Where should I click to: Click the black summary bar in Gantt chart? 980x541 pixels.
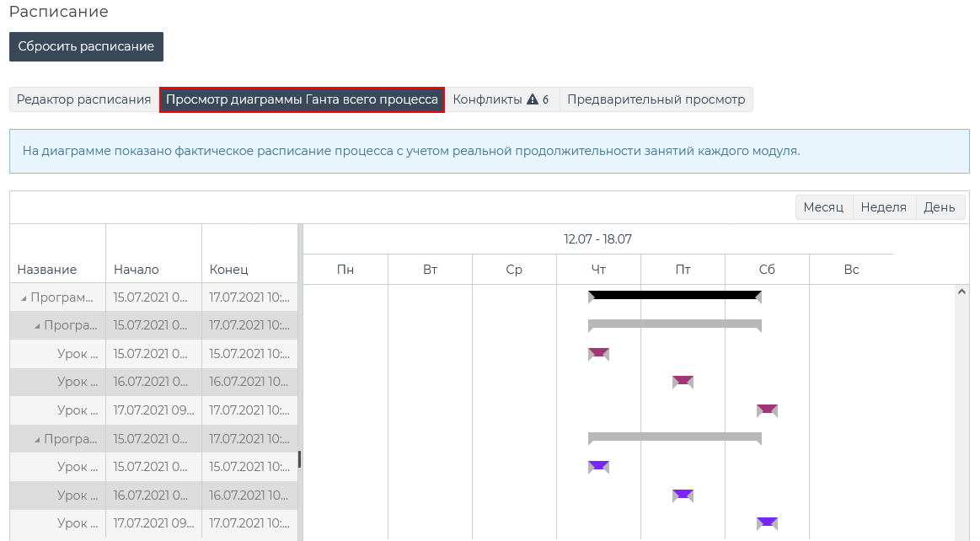[x=674, y=296]
